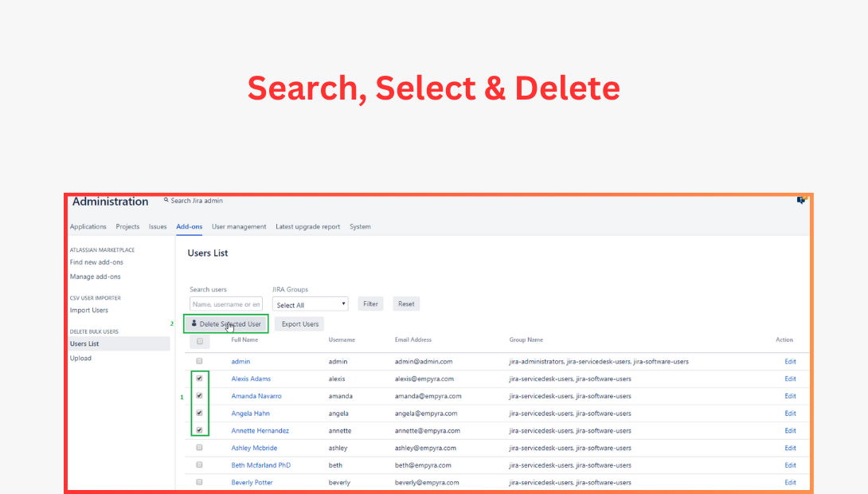
Task: Click Edit for the Beverly Potter row
Action: click(x=790, y=482)
